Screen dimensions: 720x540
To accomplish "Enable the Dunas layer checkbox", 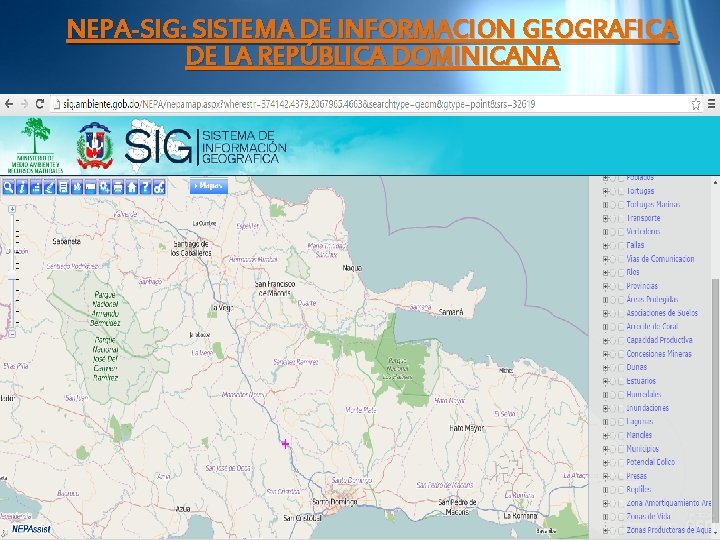I will (621, 368).
